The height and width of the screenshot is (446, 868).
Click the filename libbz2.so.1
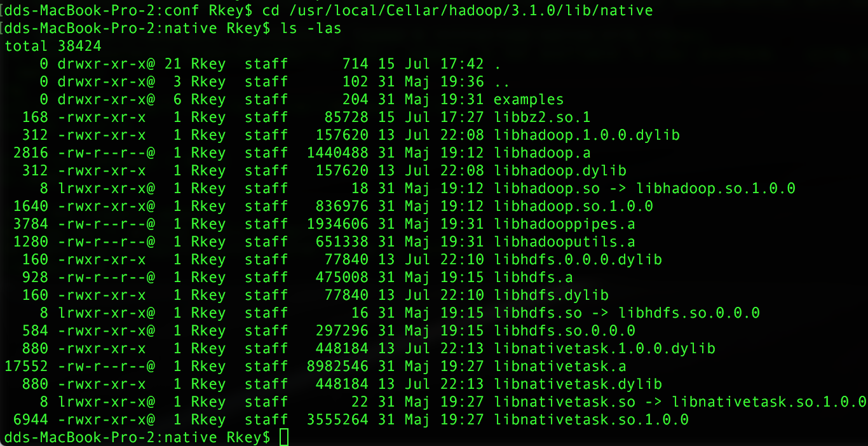pyautogui.click(x=542, y=118)
